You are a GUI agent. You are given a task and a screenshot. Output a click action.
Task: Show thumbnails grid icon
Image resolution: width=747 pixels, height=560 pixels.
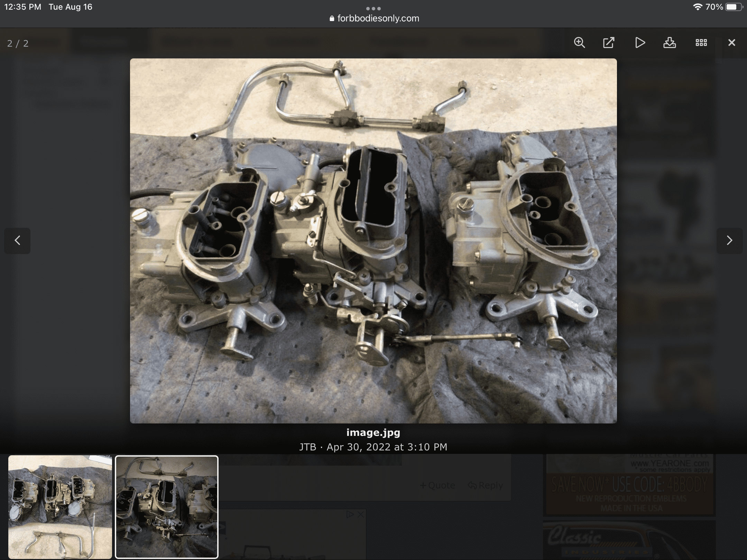click(x=701, y=43)
